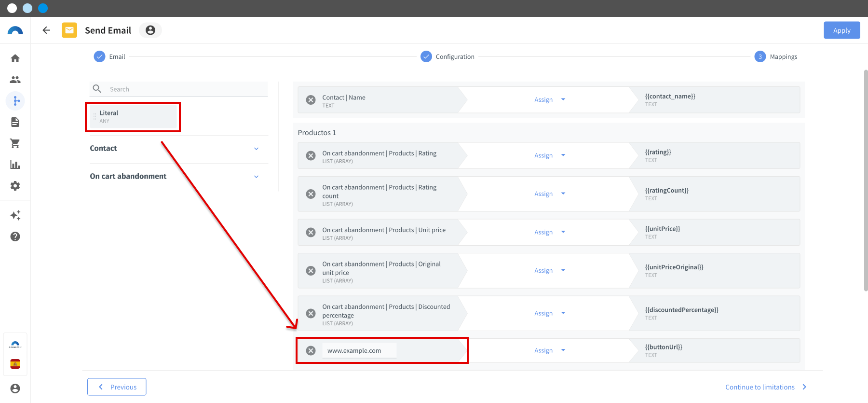Open the bar chart analytics icon
Screen dimensions: 868x403
(x=15, y=165)
